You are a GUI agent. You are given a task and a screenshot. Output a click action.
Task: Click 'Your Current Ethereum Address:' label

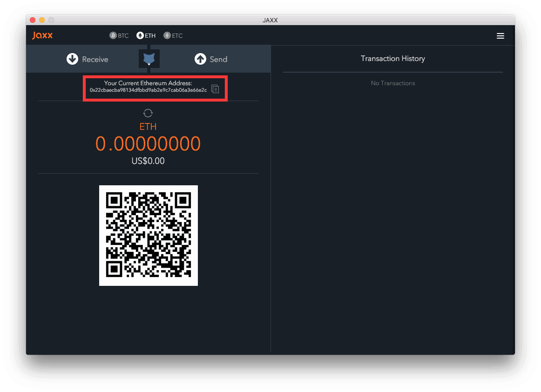[148, 83]
